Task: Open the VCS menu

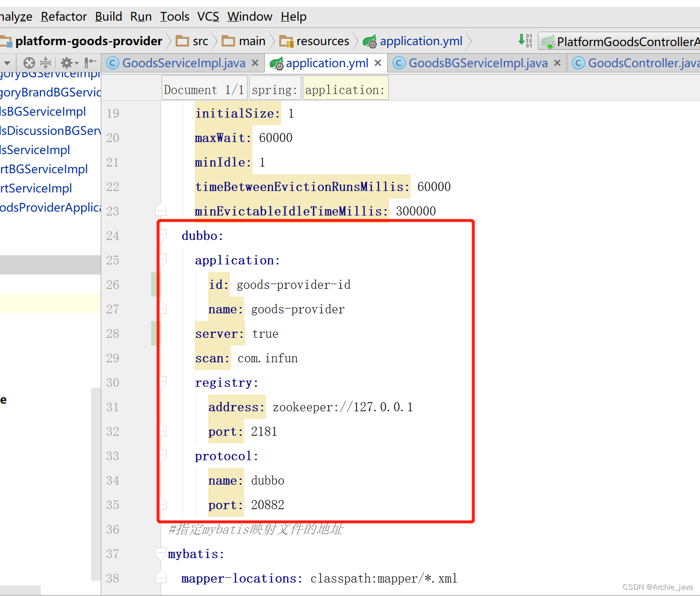Action: point(208,17)
